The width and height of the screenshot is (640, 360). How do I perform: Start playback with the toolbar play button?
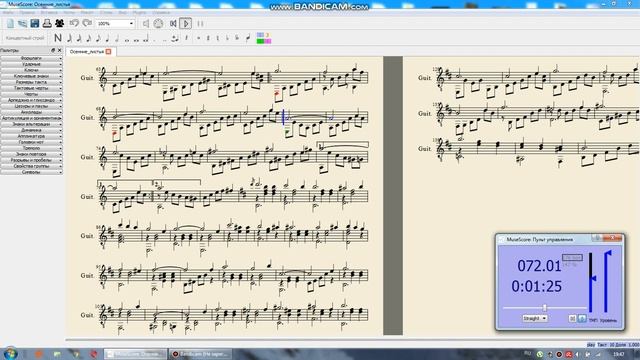[x=186, y=24]
